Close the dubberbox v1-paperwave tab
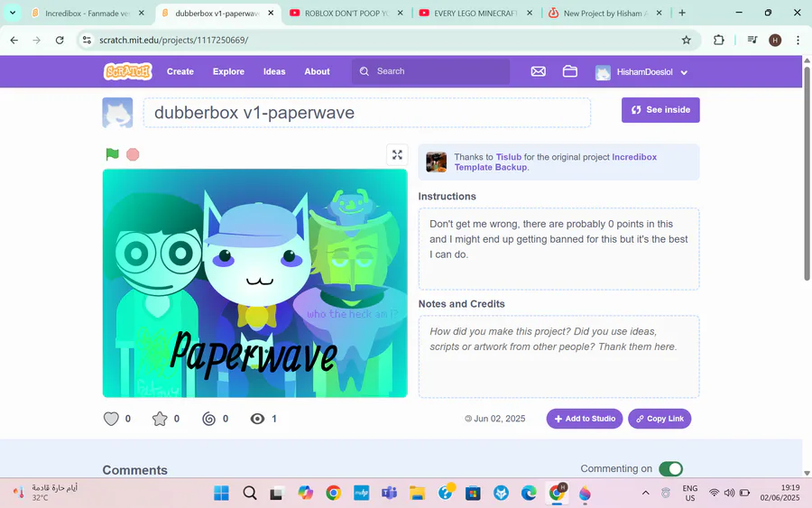Image resolution: width=812 pixels, height=508 pixels. click(x=271, y=13)
